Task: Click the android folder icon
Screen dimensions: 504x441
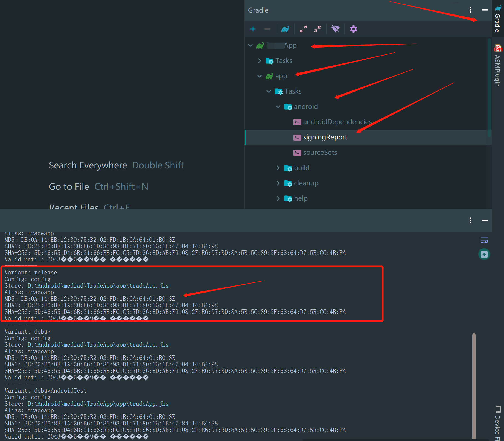Action: (x=288, y=107)
